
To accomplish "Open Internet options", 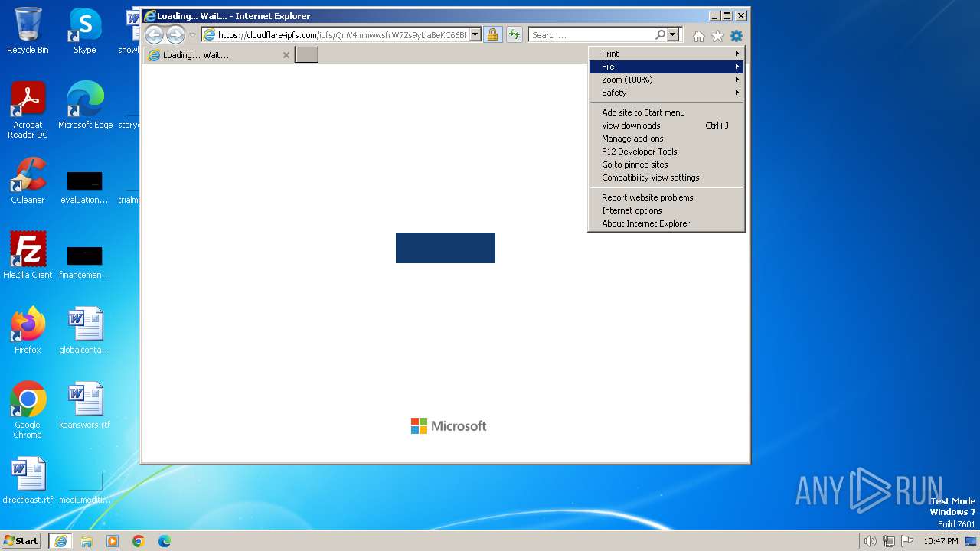I will [x=666, y=210].
